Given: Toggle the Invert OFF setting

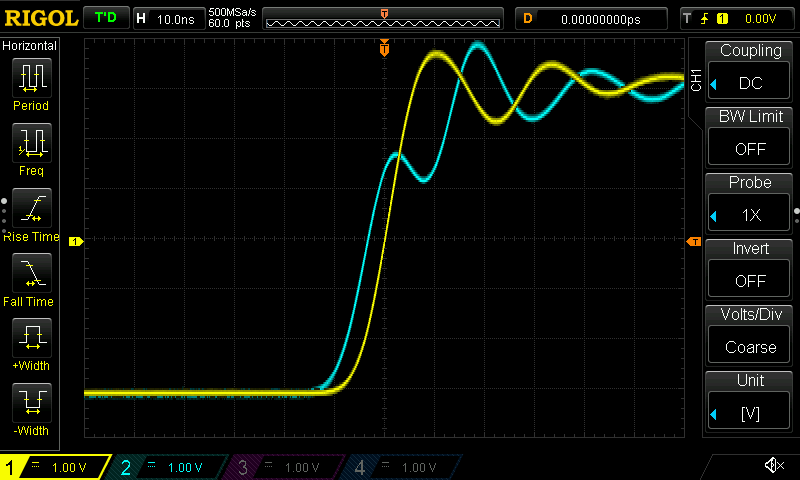Looking at the screenshot, I should coord(749,269).
